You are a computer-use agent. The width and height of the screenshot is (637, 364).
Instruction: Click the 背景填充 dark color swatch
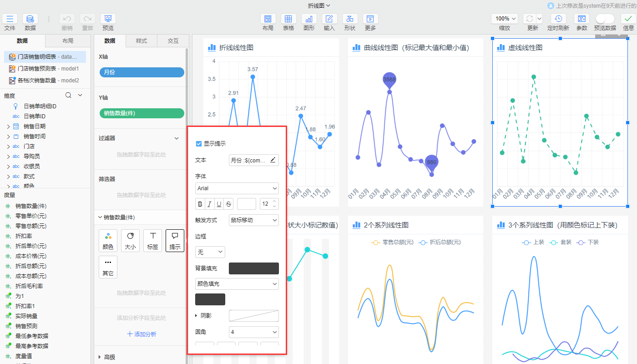[x=253, y=268]
